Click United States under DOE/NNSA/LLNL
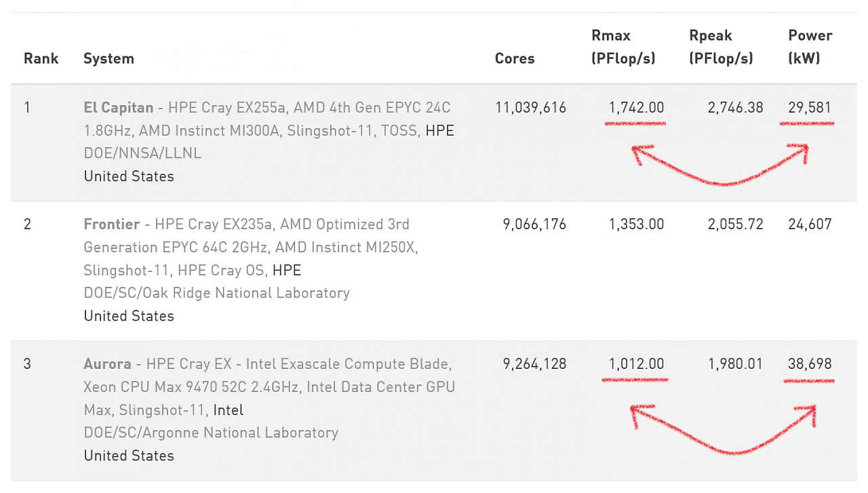The image size is (868, 493). coord(129,176)
